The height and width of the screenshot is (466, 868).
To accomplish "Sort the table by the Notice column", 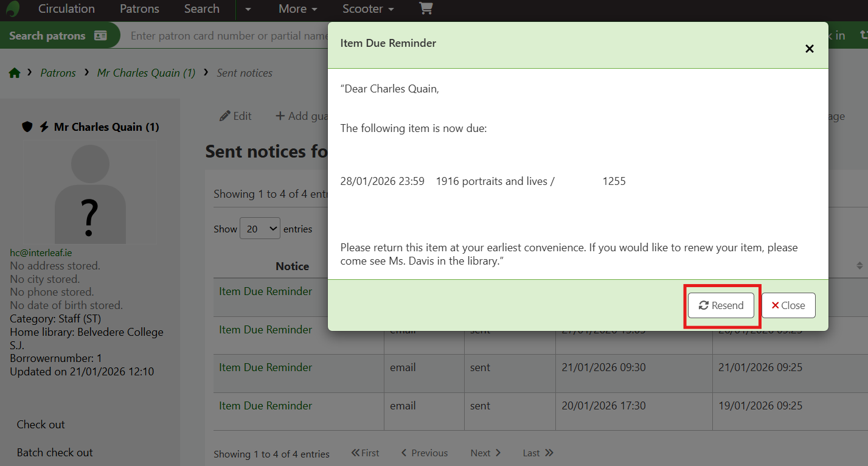I will pyautogui.click(x=293, y=266).
